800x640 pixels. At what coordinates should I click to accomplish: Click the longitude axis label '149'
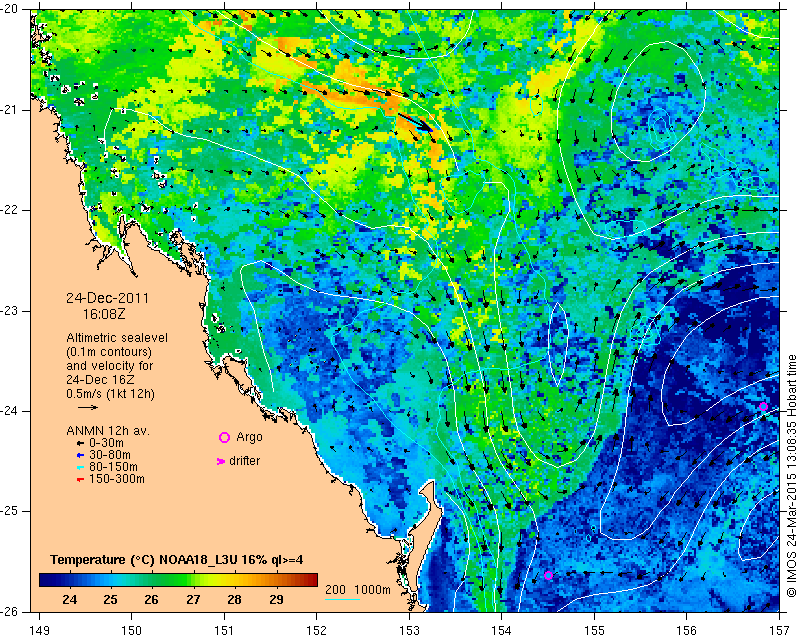39,630
